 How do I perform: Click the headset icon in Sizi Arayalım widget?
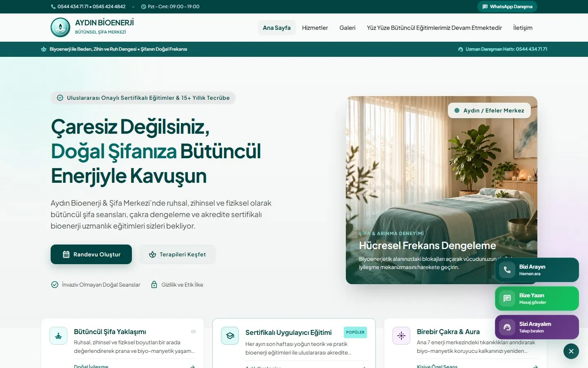pyautogui.click(x=507, y=327)
